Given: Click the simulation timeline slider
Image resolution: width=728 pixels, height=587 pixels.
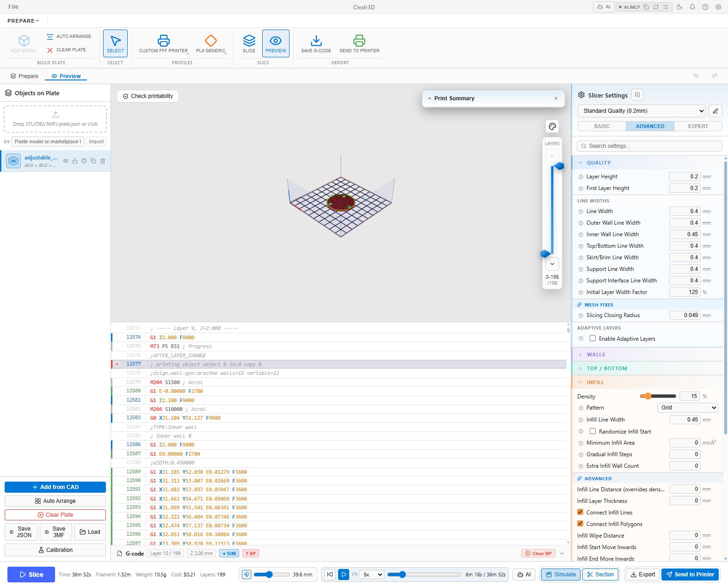Looking at the screenshot, I should 424,575.
